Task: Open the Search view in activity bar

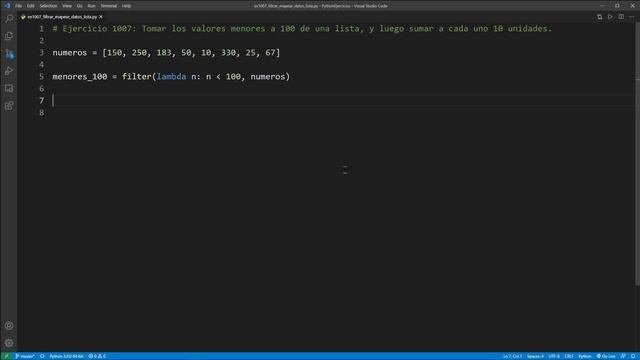Action: [x=9, y=19]
